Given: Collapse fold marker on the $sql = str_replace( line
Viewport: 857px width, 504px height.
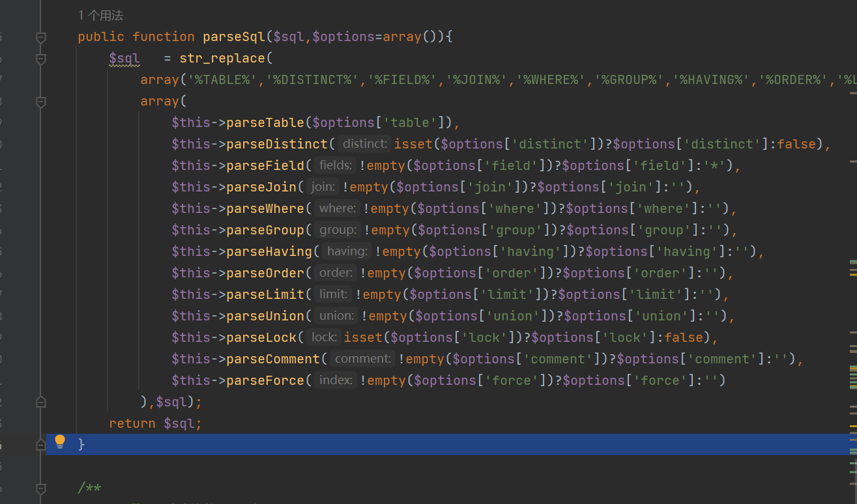Looking at the screenshot, I should click(40, 59).
